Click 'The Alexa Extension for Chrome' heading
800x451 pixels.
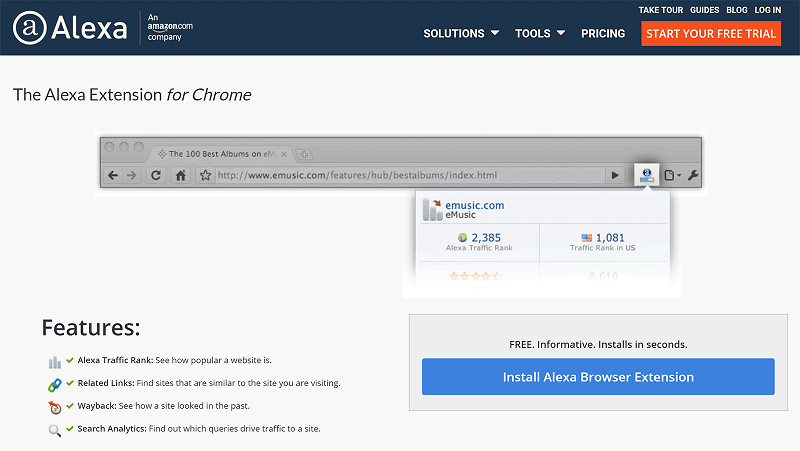pyautogui.click(x=132, y=95)
